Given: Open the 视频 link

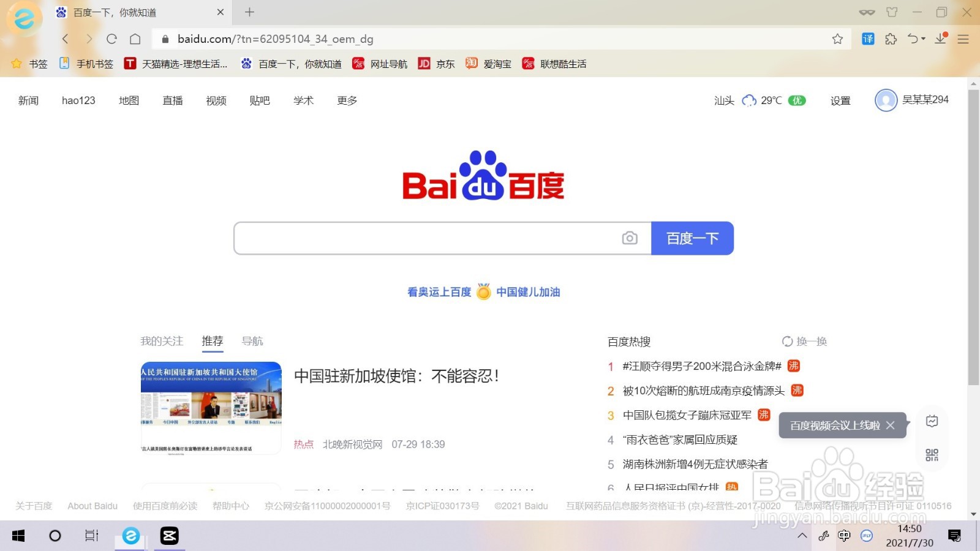Looking at the screenshot, I should point(216,100).
